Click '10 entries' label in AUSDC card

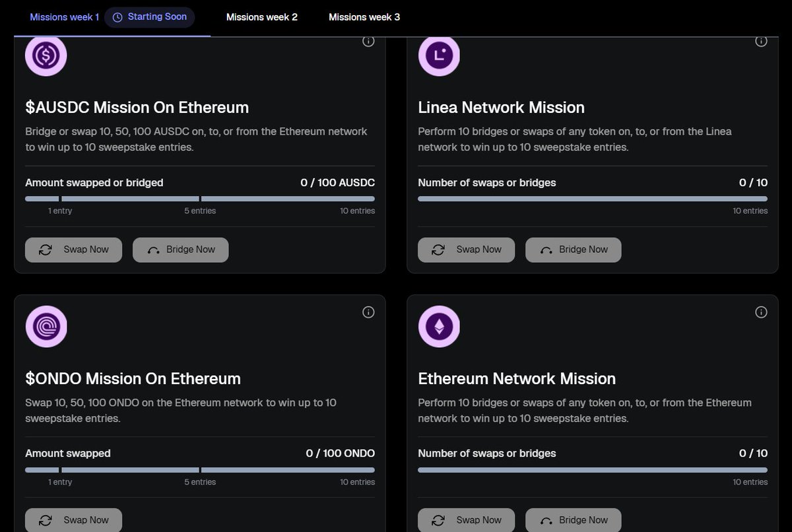[x=358, y=211]
